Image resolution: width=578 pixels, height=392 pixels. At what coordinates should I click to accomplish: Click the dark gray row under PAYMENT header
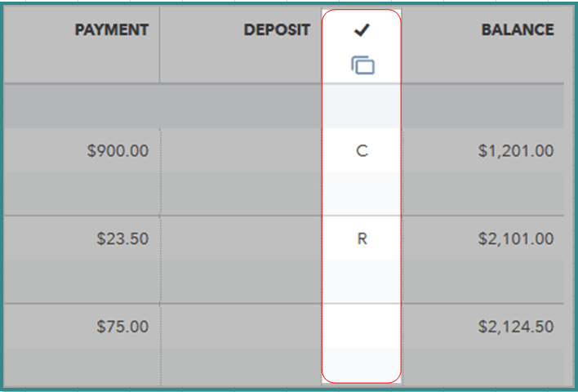82,105
